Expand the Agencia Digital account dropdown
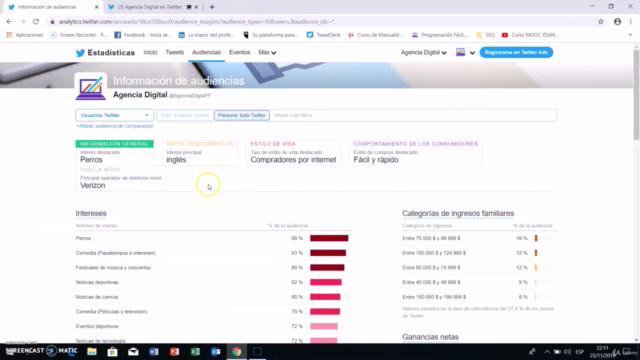Viewport: 640px width, 360px height. tap(423, 52)
